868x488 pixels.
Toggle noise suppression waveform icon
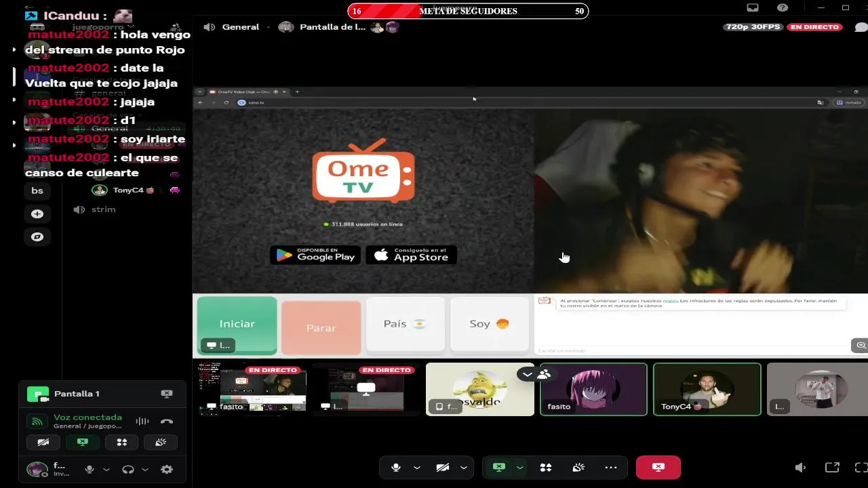tap(142, 422)
